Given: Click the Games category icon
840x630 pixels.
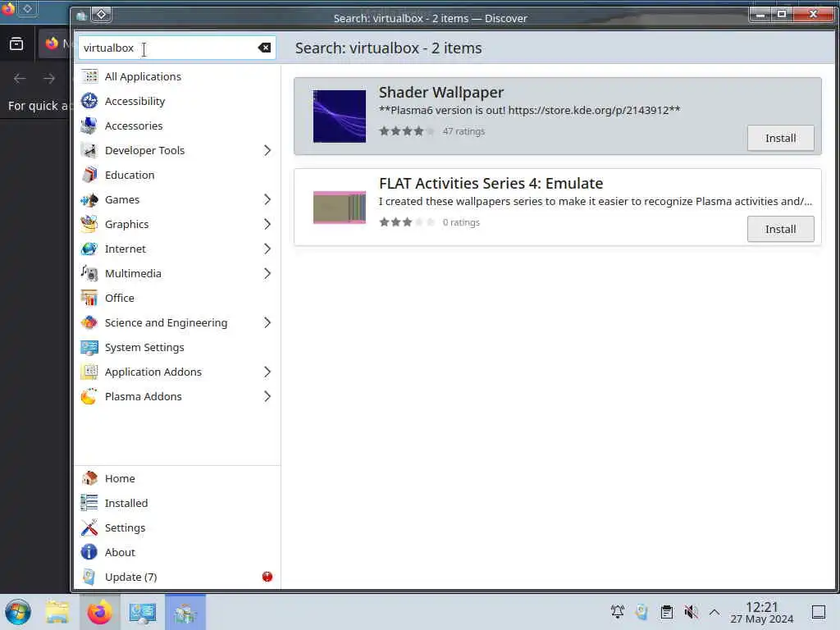Looking at the screenshot, I should click(x=89, y=200).
